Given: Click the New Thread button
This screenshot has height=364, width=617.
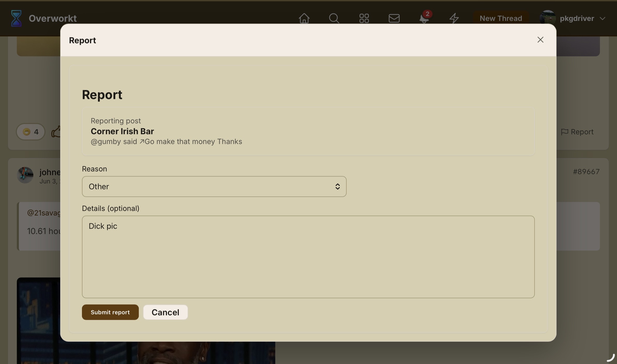Looking at the screenshot, I should pos(501,18).
